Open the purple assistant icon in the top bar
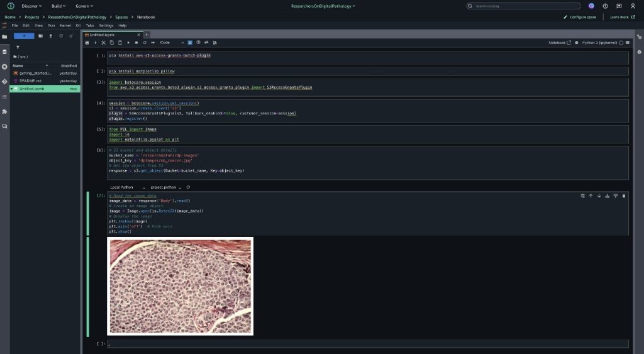The width and height of the screenshot is (644, 354). [x=591, y=6]
